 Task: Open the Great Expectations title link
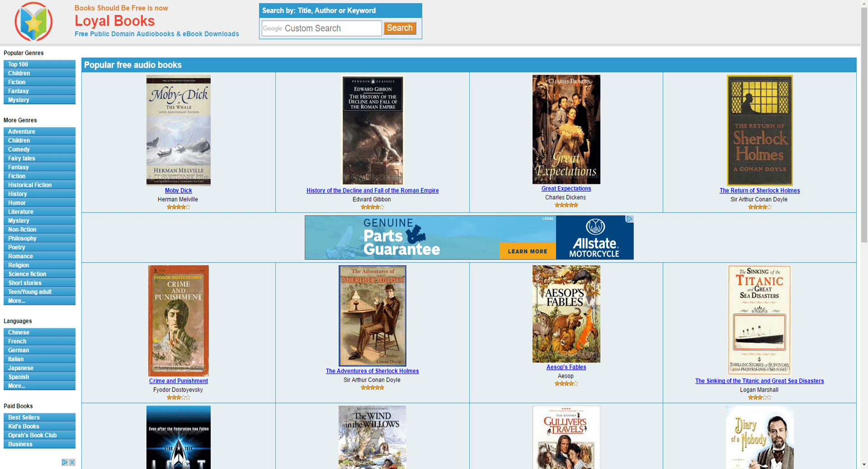pos(566,189)
